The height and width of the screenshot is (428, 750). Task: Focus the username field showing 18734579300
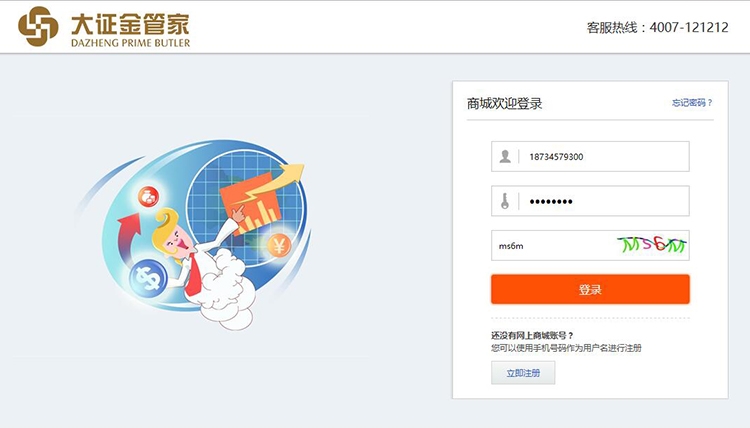tap(590, 156)
